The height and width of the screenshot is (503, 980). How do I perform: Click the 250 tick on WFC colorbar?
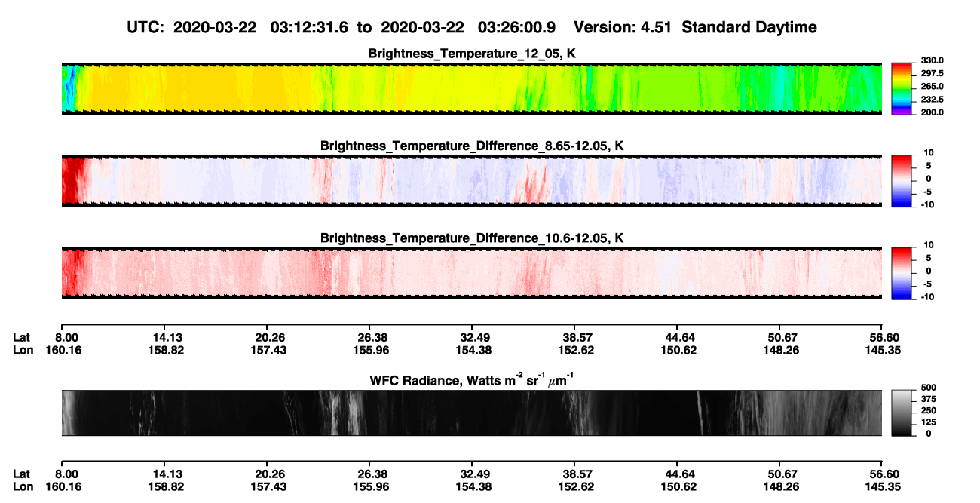click(929, 411)
